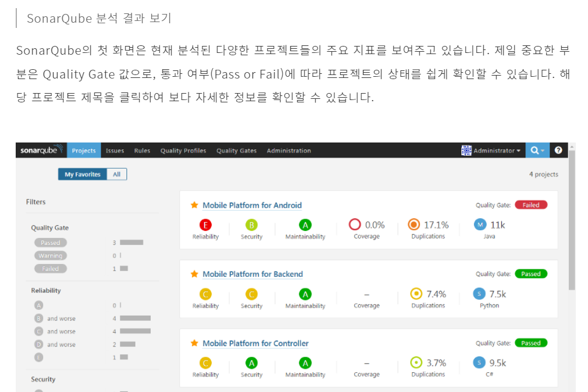Open Mobile Platform for Android project

pos(252,205)
